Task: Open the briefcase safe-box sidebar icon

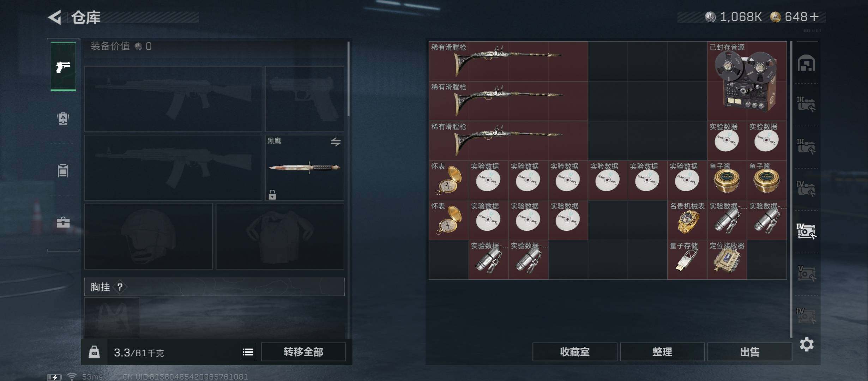Action: [63, 222]
